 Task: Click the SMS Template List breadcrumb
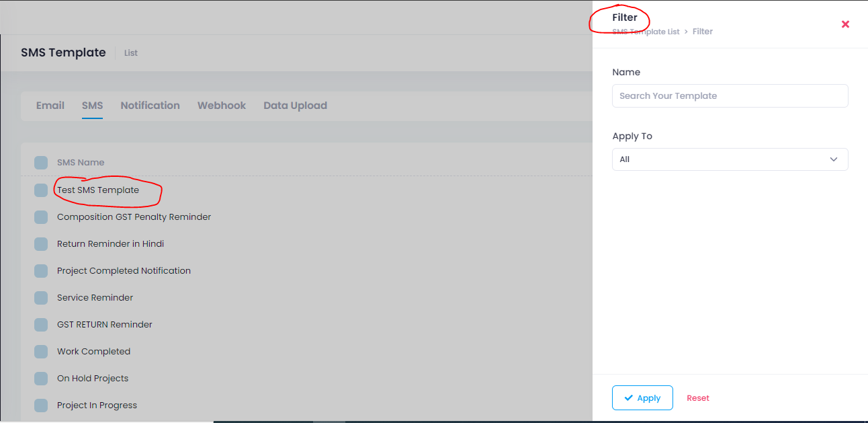coord(646,32)
